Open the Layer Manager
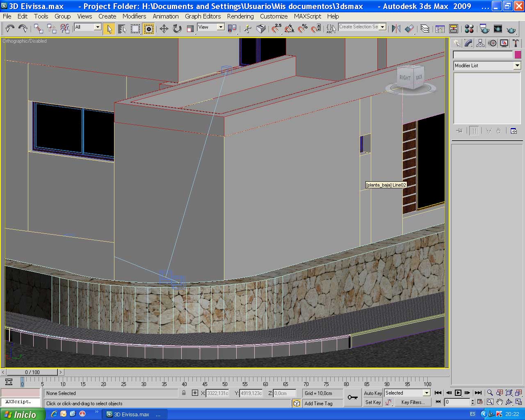525x420 pixels. [425, 28]
